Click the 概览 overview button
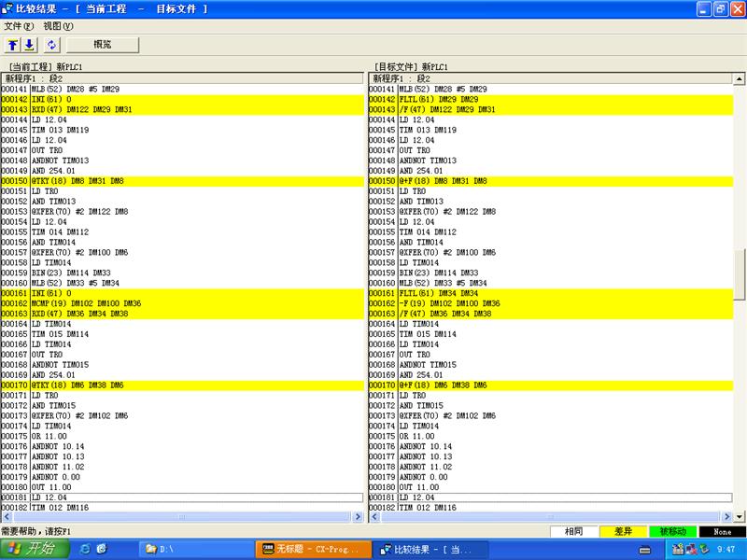Image resolution: width=747 pixels, height=560 pixels. tap(102, 45)
